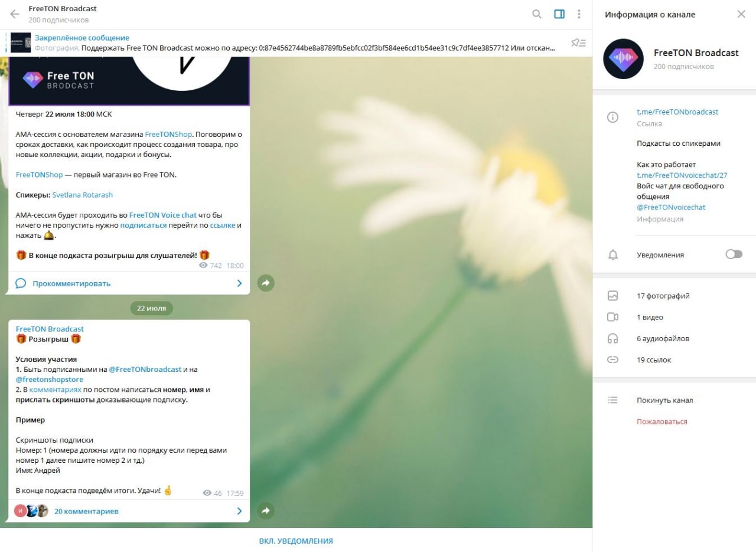Open the three-dot more options menu
Viewport: 756px width, 552px height.
579,14
